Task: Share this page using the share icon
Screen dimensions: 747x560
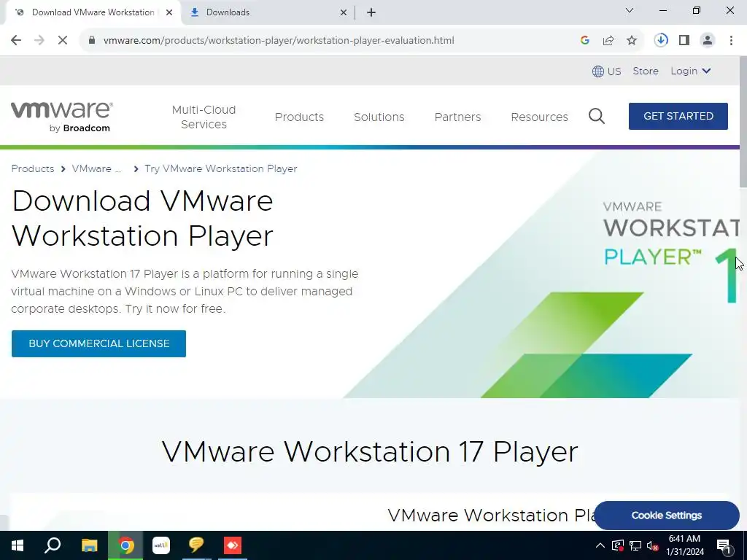Action: click(x=608, y=41)
